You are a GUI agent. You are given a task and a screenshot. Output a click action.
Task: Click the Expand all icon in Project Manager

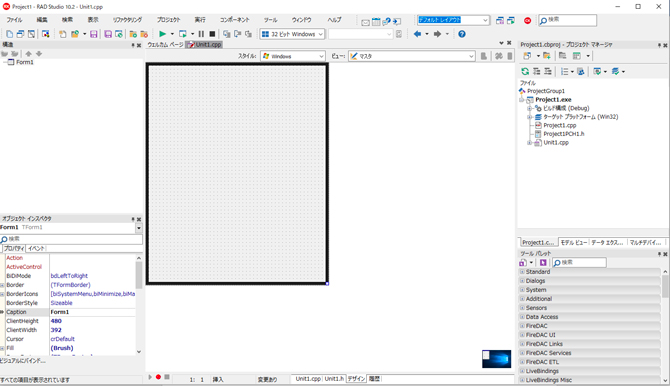click(x=536, y=71)
